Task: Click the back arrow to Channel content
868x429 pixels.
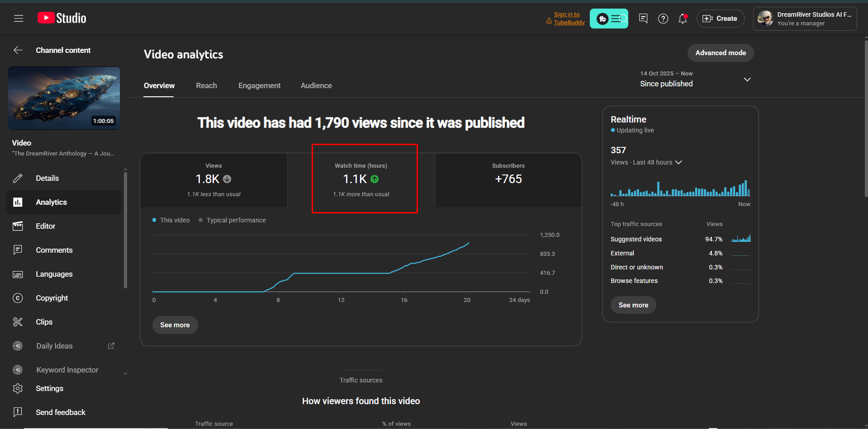Action: tap(18, 50)
